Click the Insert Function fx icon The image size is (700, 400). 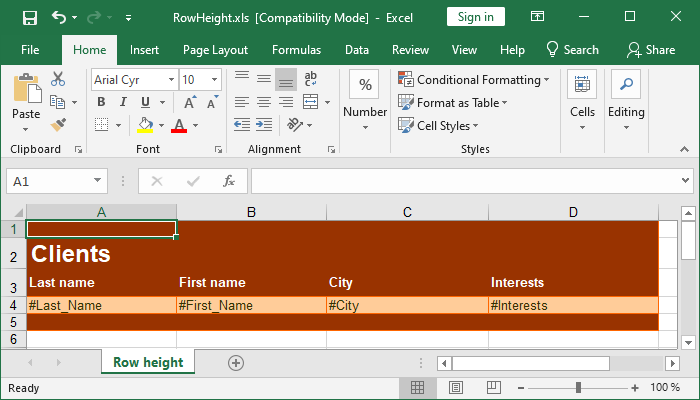click(x=229, y=181)
